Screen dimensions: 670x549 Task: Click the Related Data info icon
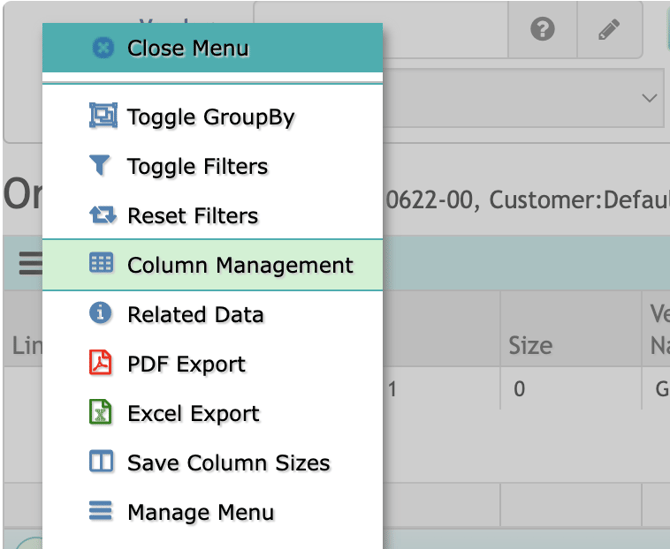(101, 314)
